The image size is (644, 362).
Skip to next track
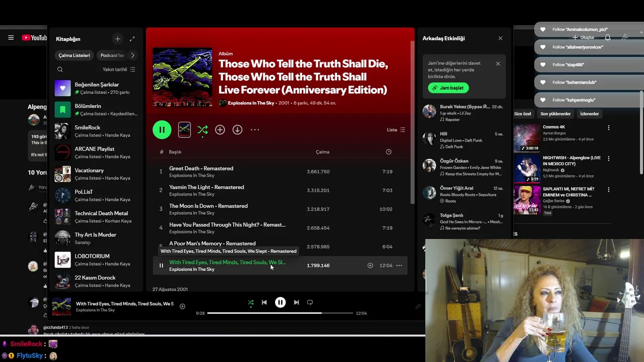[x=296, y=302]
